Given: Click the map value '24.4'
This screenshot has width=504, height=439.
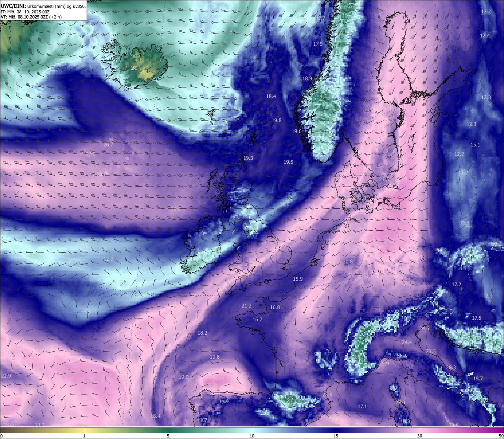Looking at the screenshot, I should point(407,343).
